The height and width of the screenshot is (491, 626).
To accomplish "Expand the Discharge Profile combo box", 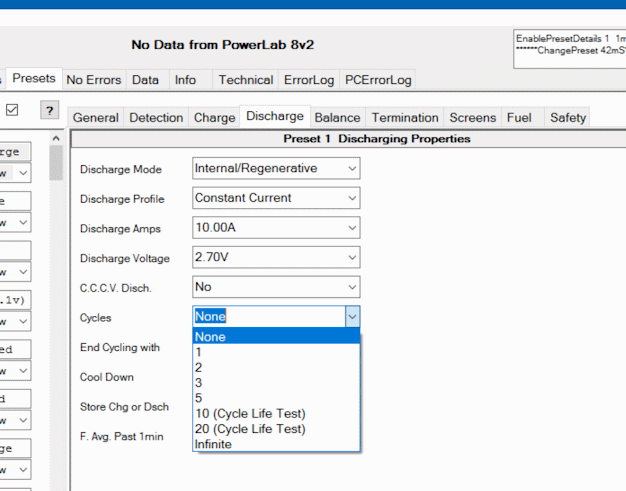I will [351, 198].
